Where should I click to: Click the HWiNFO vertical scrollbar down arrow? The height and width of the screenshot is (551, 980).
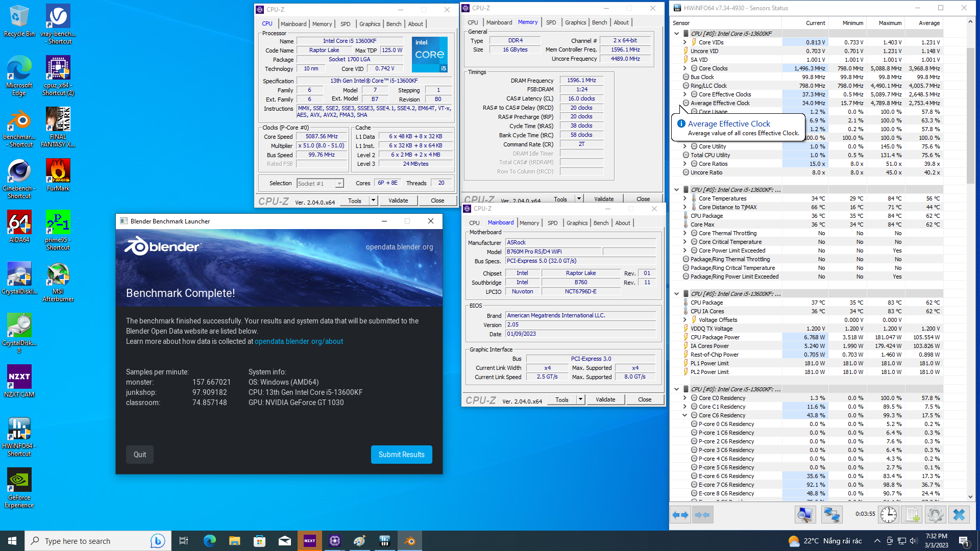pyautogui.click(x=970, y=496)
